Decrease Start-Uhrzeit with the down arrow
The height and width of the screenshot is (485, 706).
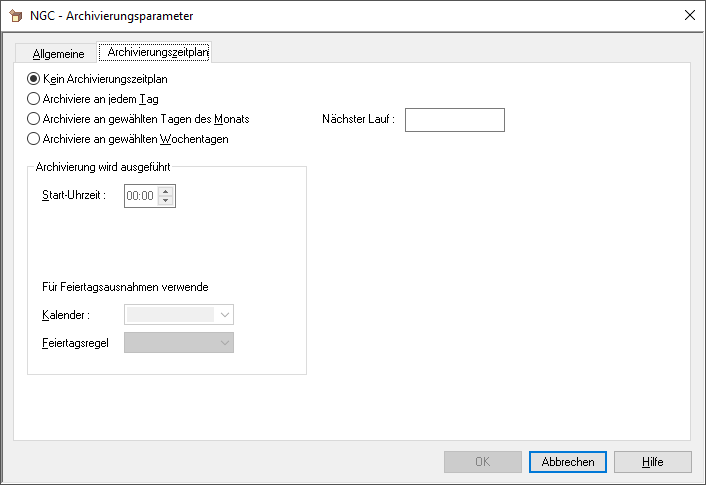pyautogui.click(x=166, y=201)
